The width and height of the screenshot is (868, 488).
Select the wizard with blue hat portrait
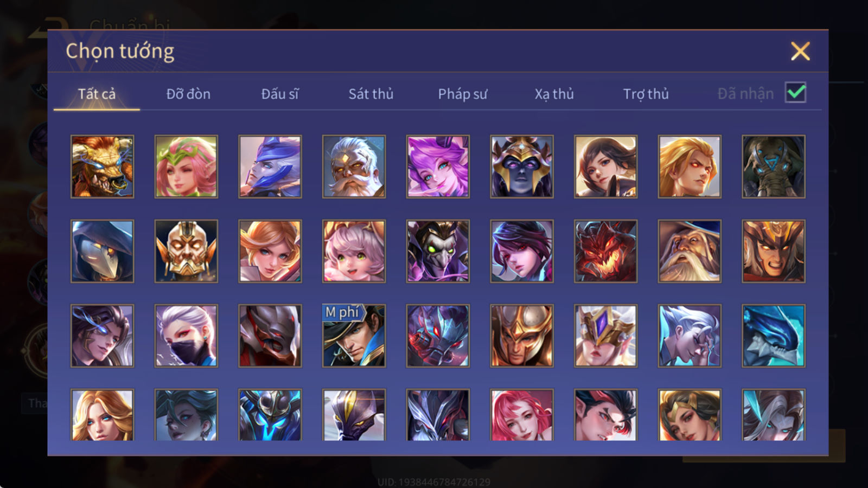[x=690, y=251]
